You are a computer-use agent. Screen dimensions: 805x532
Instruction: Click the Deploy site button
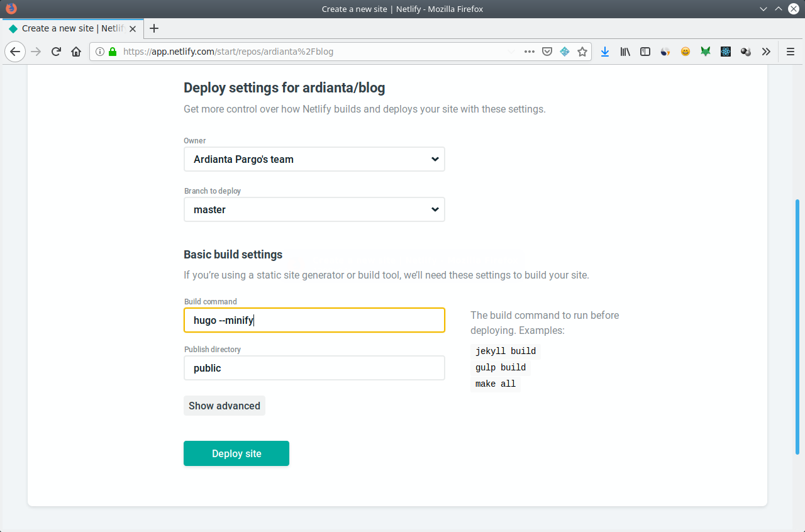click(236, 453)
